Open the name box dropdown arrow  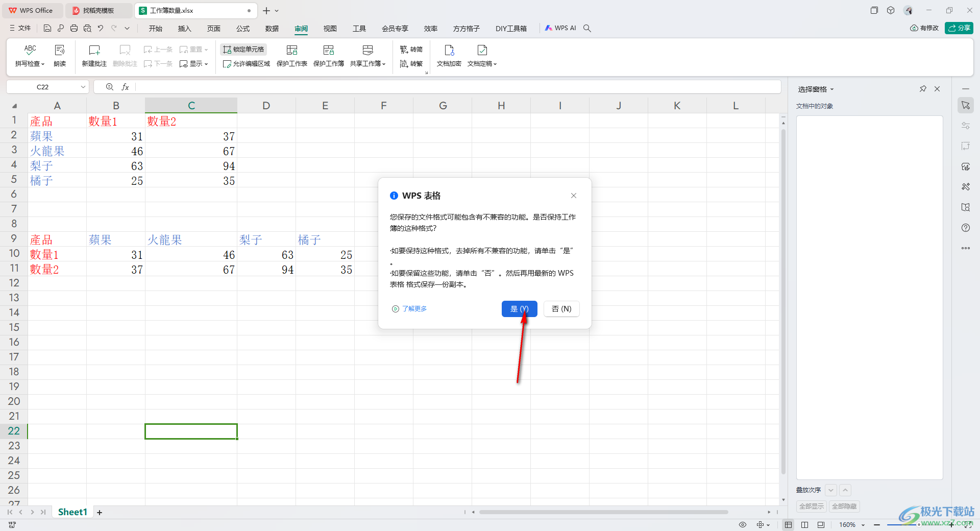point(83,87)
